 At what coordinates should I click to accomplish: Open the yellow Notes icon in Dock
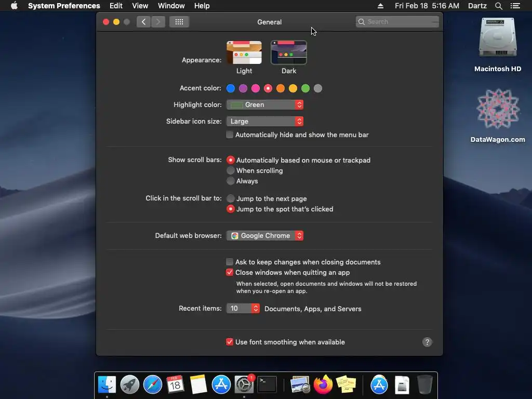[x=198, y=384]
